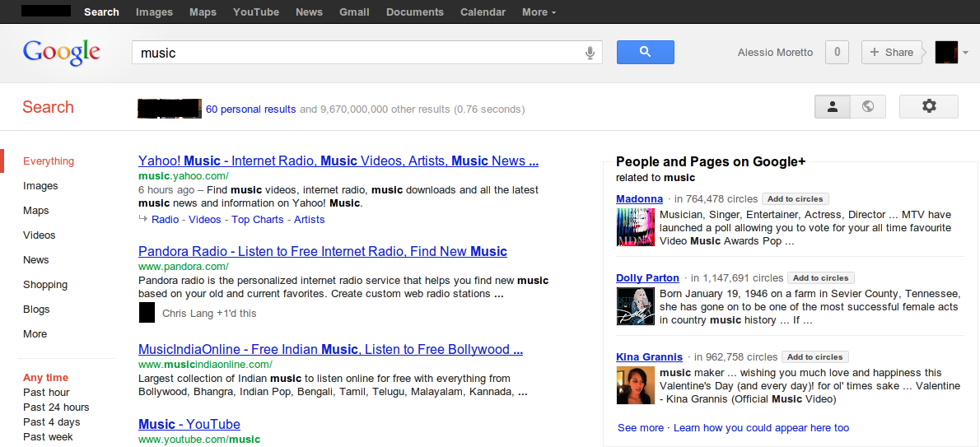Hide personal results with globe icon toggle

[867, 106]
